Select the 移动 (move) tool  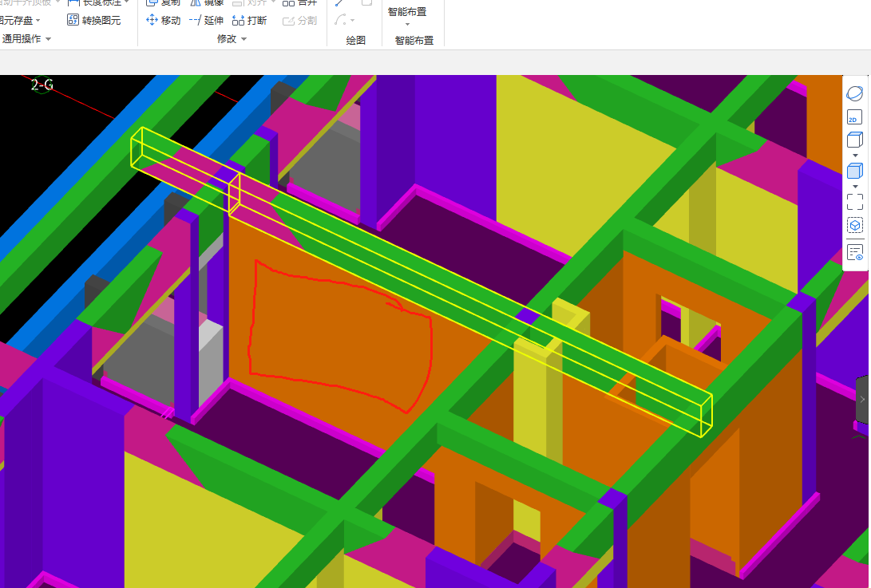tap(164, 21)
